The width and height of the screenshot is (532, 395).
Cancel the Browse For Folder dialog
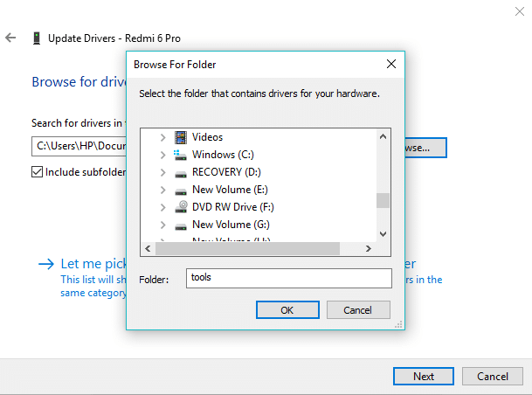[357, 310]
